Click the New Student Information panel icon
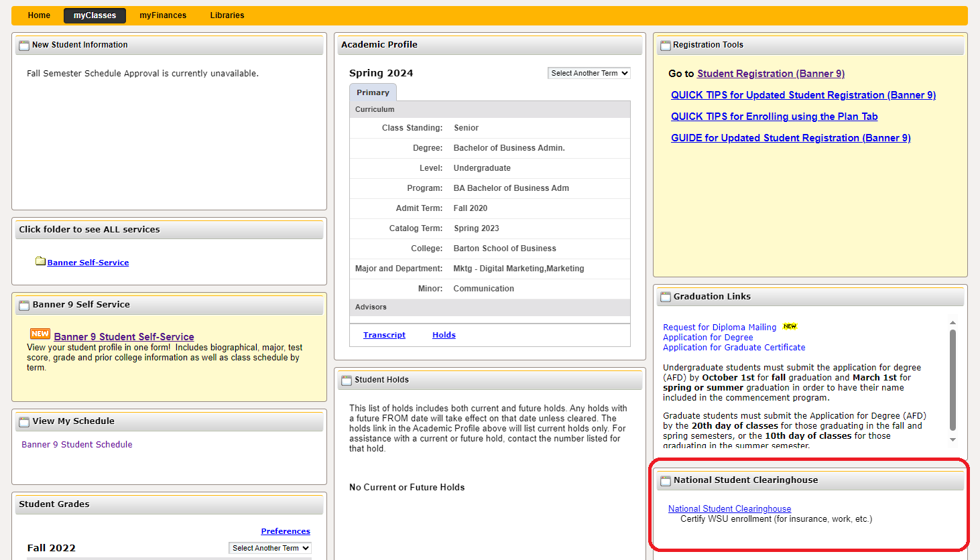This screenshot has height=560, width=980. point(24,46)
